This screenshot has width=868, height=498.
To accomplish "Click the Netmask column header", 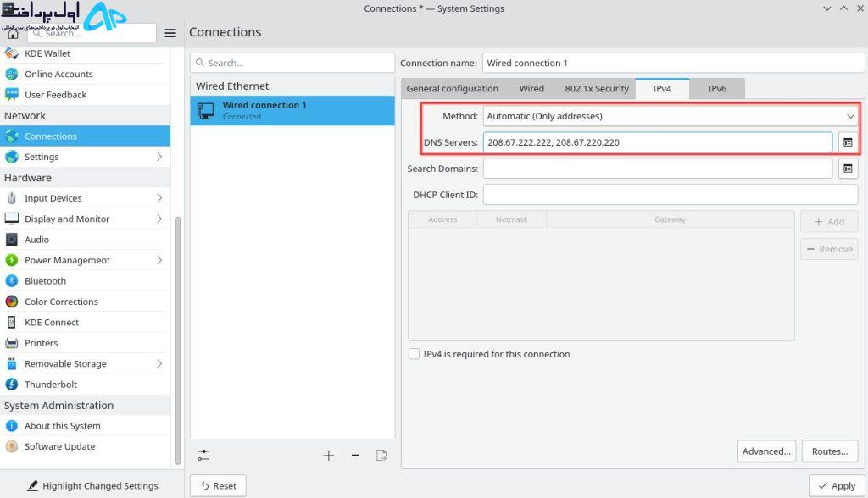I will pos(511,219).
